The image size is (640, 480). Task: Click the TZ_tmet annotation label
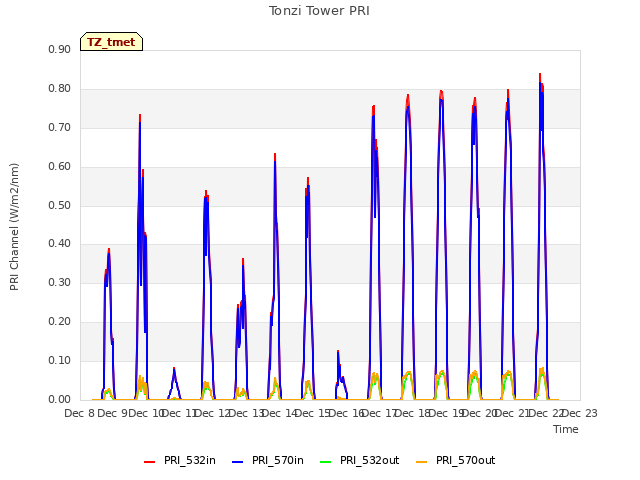111,42
